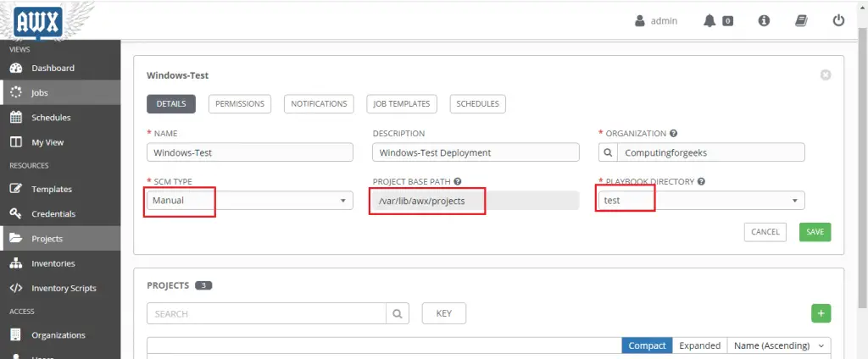Open Organizations in the sidebar
This screenshot has width=868, height=359.
coord(60,334)
